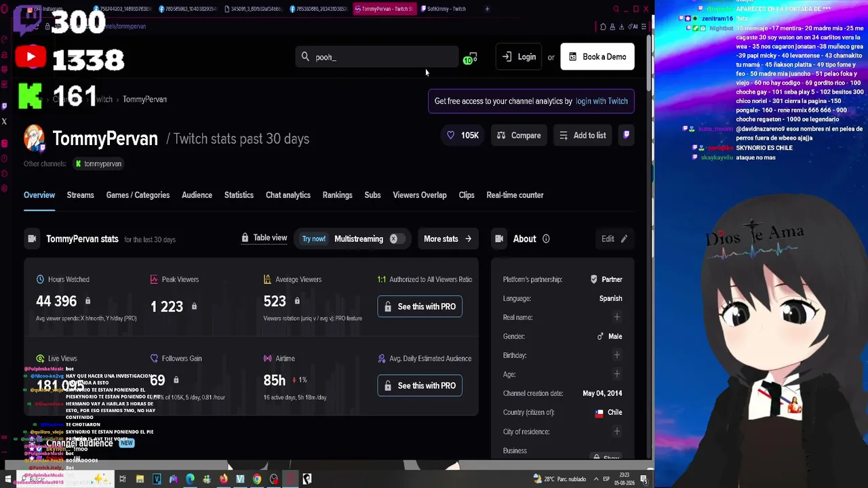Click the Try now! badge
Viewport: 868px width, 488px height.
(x=314, y=239)
